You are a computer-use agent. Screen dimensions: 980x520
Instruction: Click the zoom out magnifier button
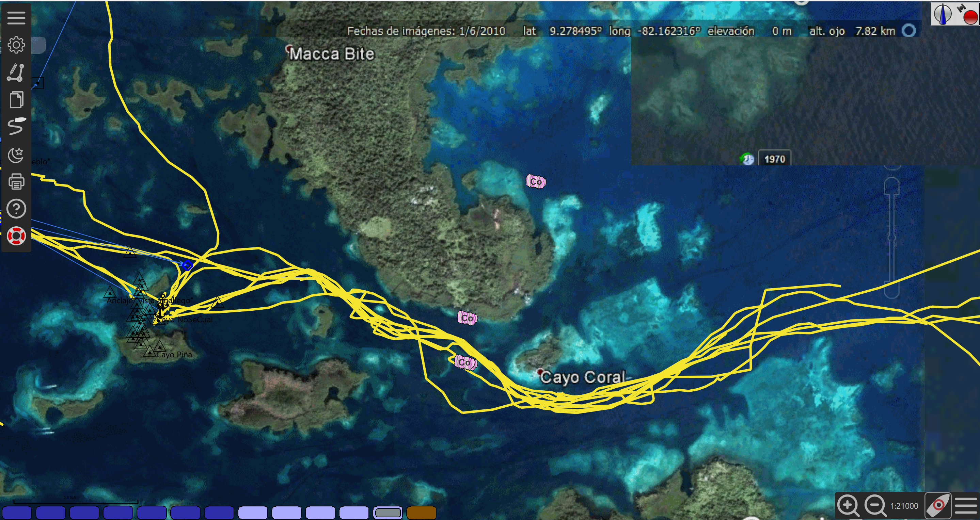tap(876, 506)
